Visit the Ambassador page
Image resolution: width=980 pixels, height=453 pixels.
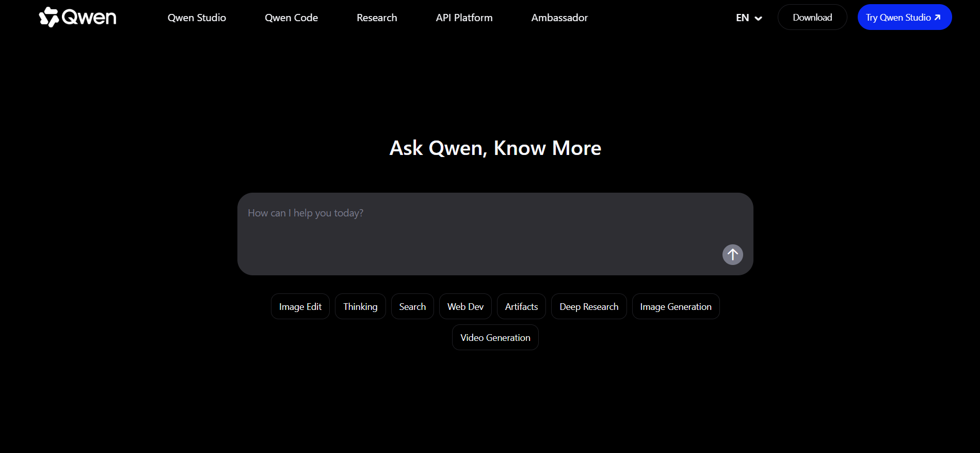point(559,18)
